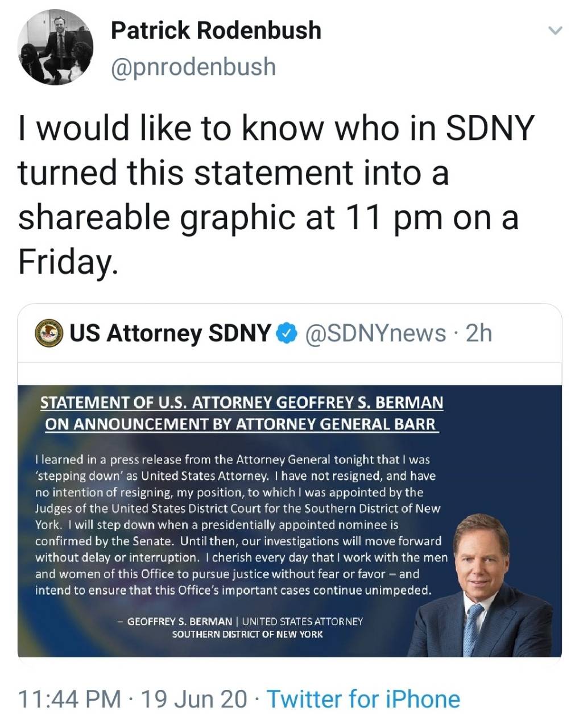Screen dimensions: 571x728
Task: Click the blue verified checkmark badge
Action: pos(287,333)
